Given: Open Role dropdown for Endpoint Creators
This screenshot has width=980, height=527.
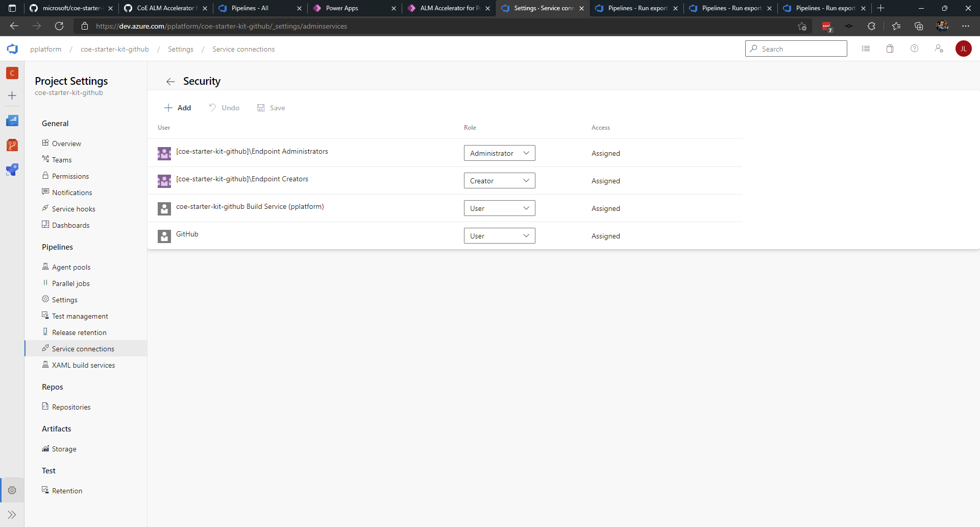Looking at the screenshot, I should point(499,181).
